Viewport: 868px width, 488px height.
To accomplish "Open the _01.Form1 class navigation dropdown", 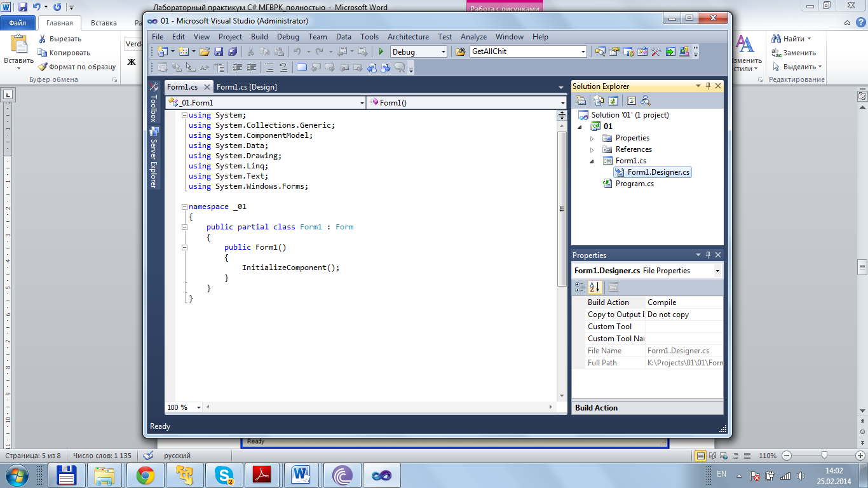I will (362, 103).
